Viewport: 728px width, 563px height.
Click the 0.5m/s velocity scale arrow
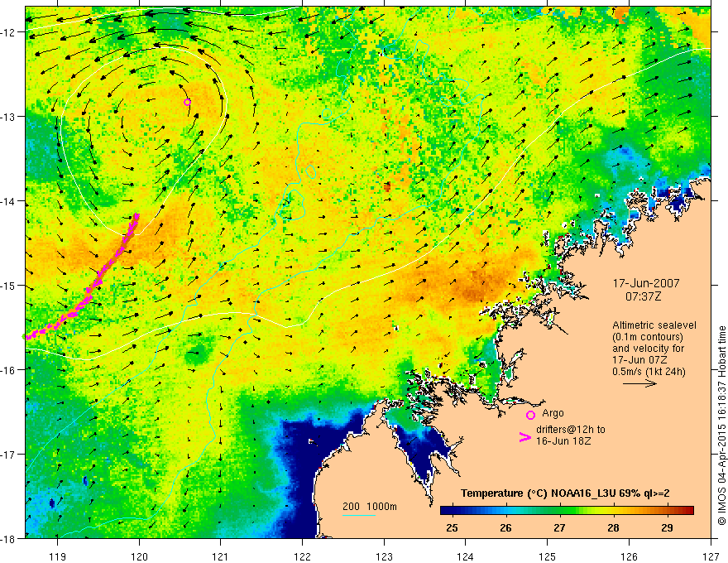pos(639,383)
